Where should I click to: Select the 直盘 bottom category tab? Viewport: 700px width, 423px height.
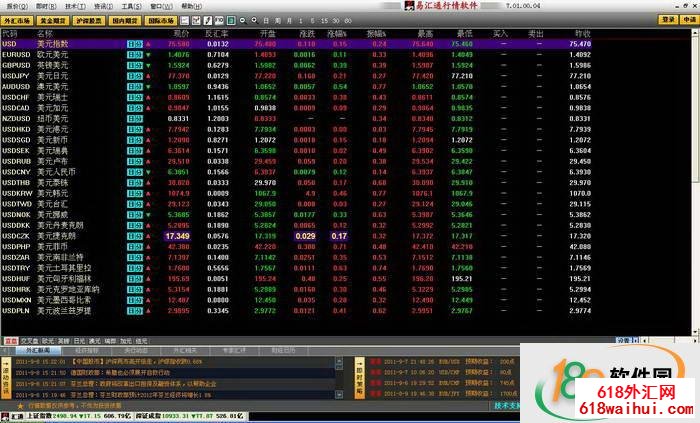(11, 341)
